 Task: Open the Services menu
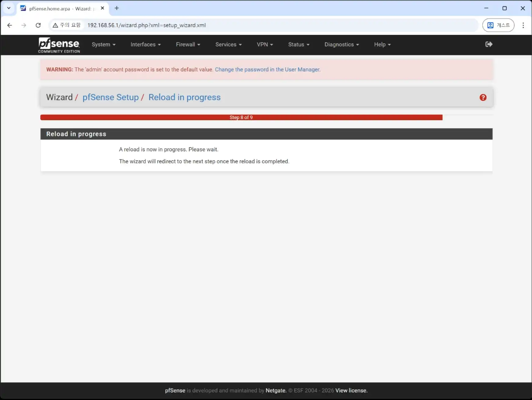tap(228, 45)
